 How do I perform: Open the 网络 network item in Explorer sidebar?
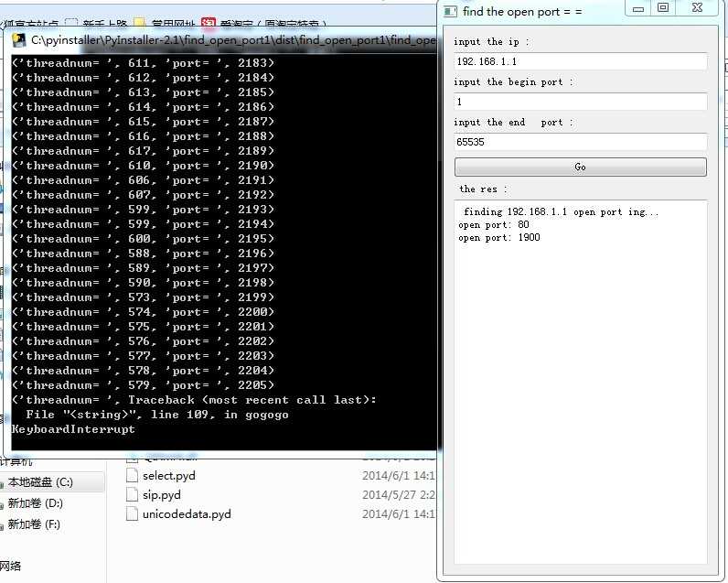tap(10, 566)
